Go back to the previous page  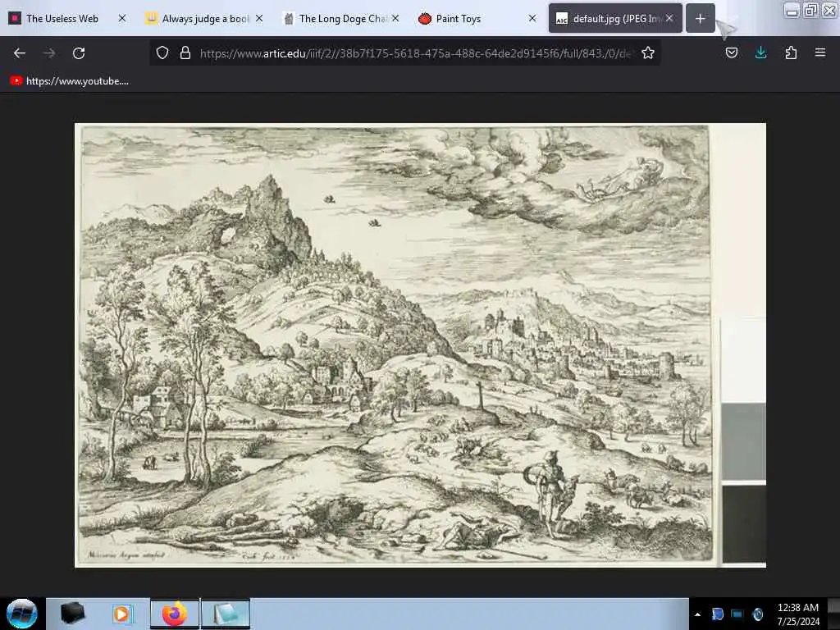click(x=20, y=53)
